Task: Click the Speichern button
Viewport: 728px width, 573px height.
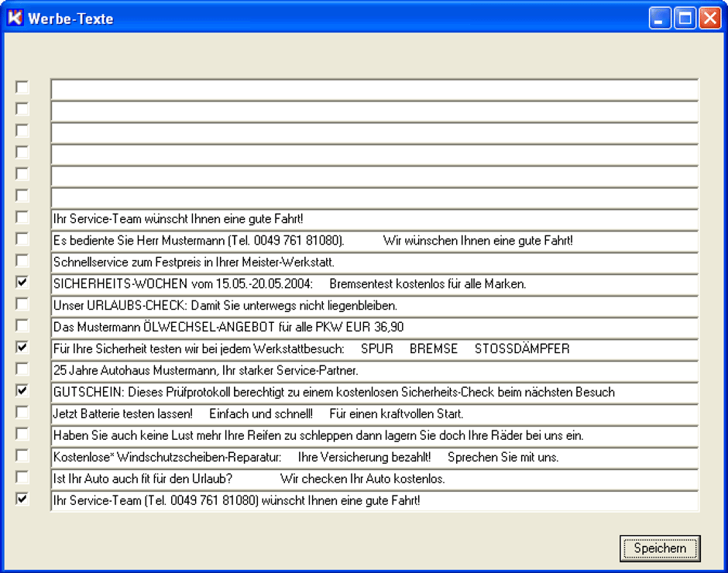Action: [660, 548]
